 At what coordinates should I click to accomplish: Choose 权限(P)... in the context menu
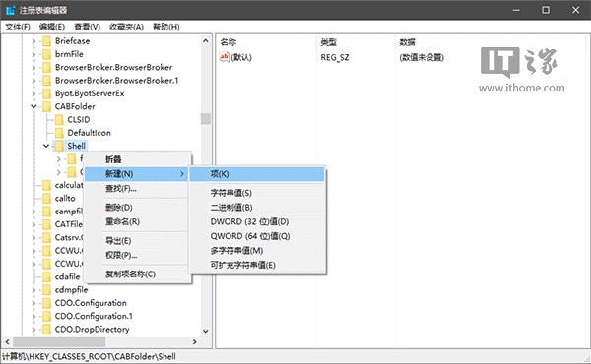(x=136, y=256)
